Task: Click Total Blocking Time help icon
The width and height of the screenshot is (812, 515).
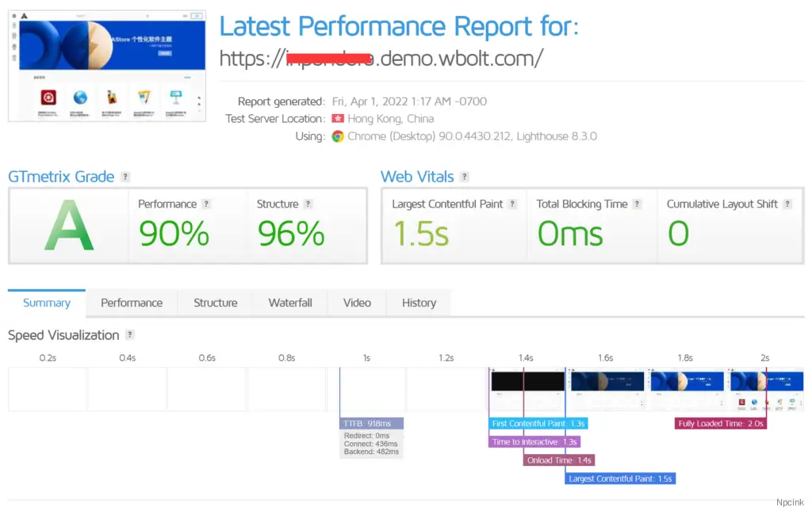Action: pos(638,204)
